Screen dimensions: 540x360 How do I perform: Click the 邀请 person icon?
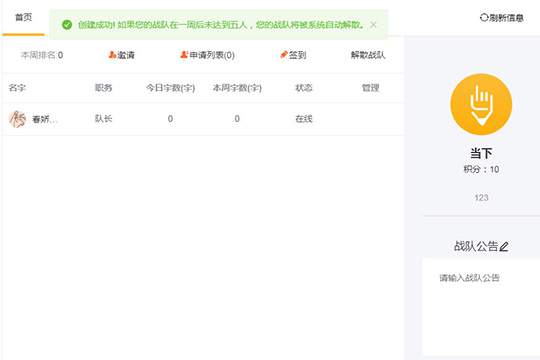(x=112, y=55)
